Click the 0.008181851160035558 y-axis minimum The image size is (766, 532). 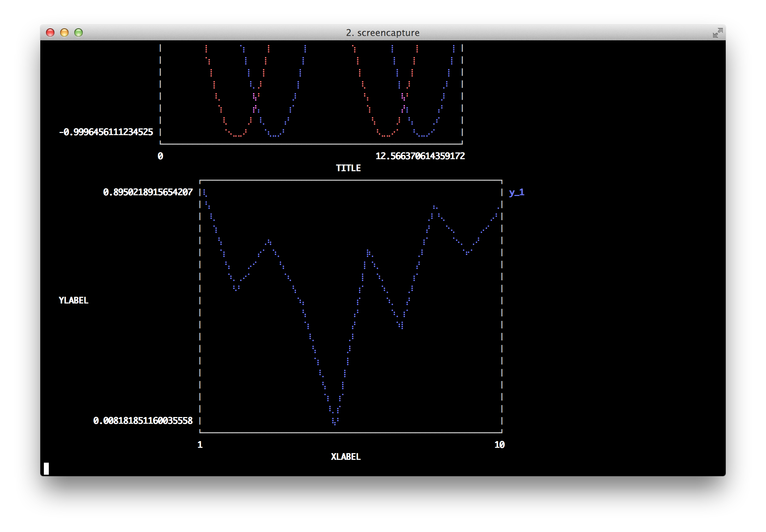[143, 421]
